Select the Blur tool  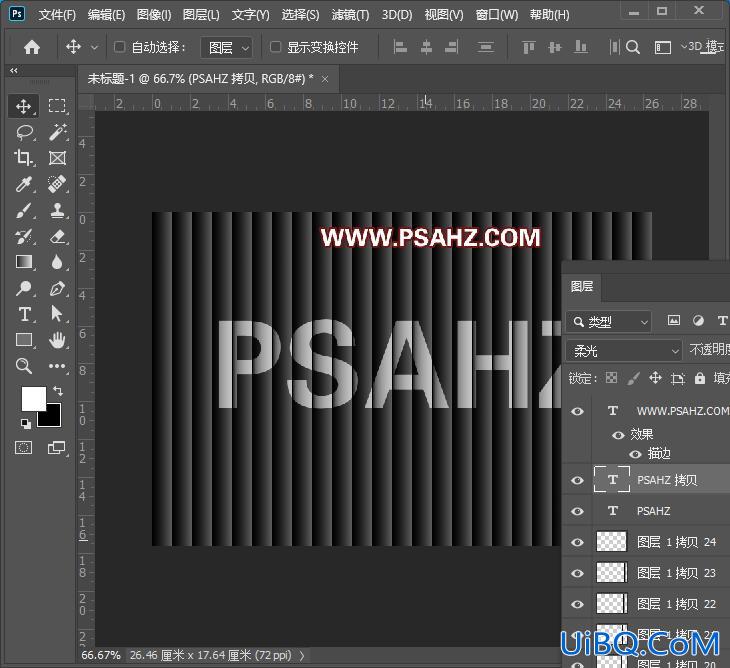(57, 262)
